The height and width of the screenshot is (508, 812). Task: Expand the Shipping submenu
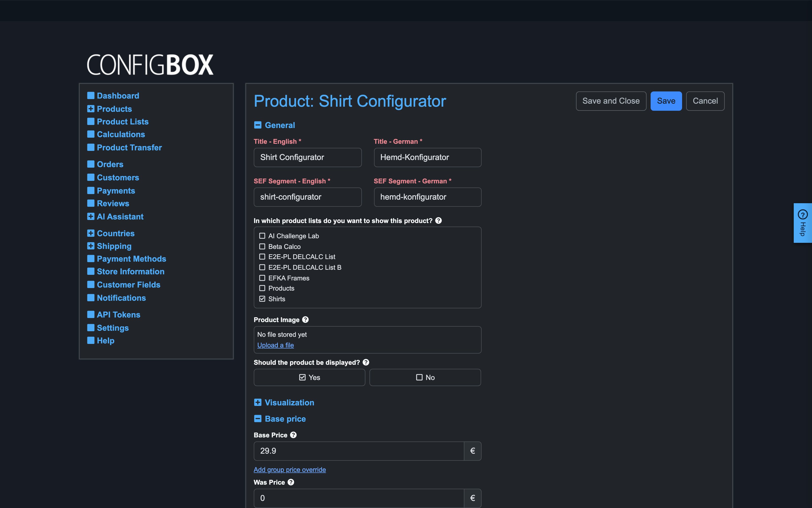pyautogui.click(x=91, y=246)
